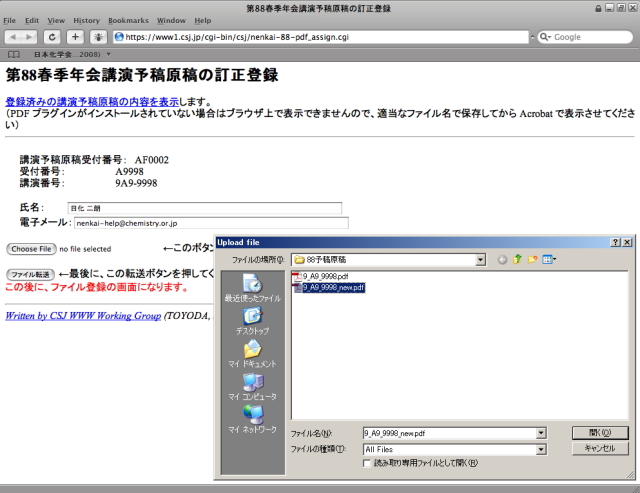
Task: Enable the open as read-only checkbox
Action: tap(367, 463)
